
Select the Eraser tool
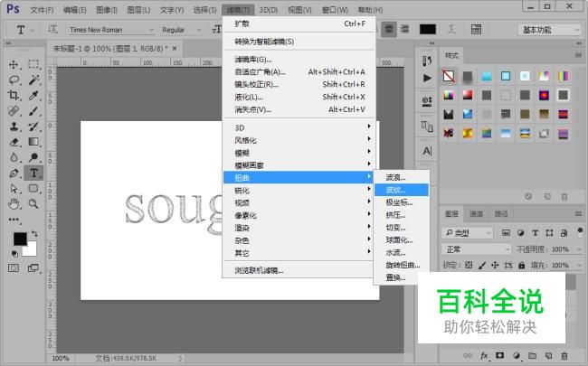coord(14,142)
